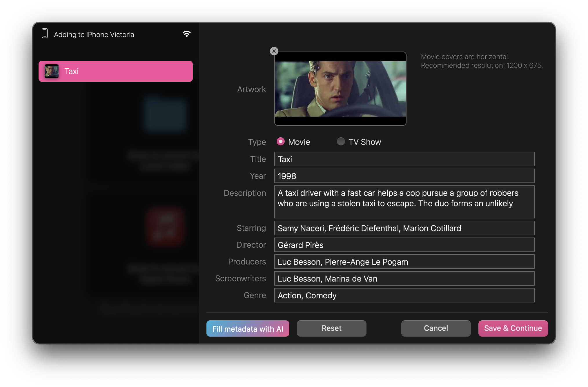Click the Reset button
Viewport: 588px width, 387px height.
(331, 328)
